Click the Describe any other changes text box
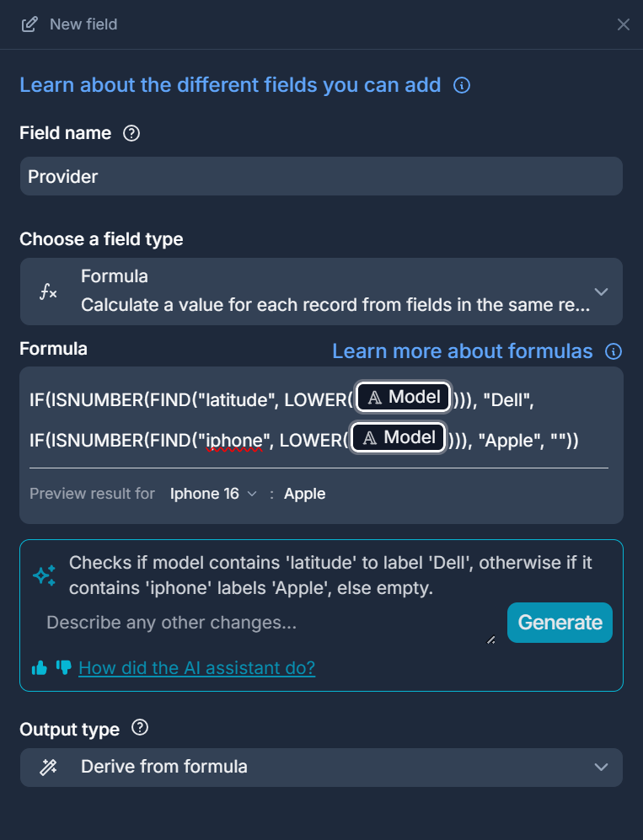The image size is (643, 840). click(265, 623)
